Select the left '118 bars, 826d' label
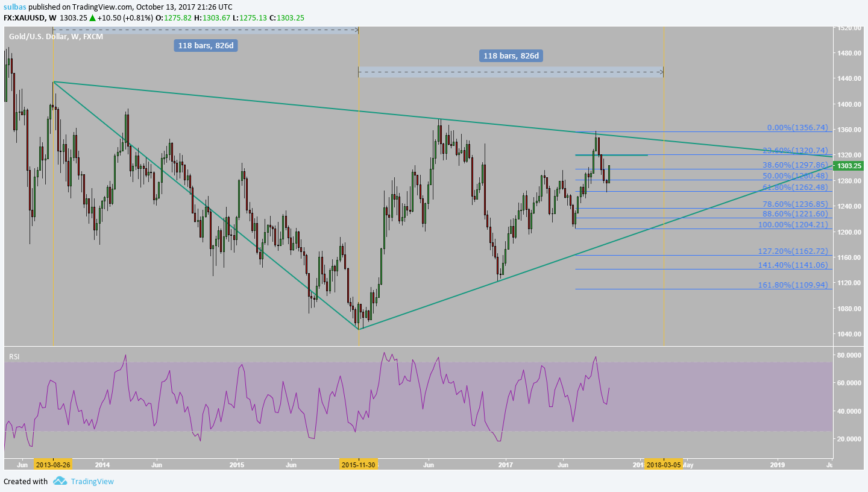Screen dimensions: 868x492 206,45
